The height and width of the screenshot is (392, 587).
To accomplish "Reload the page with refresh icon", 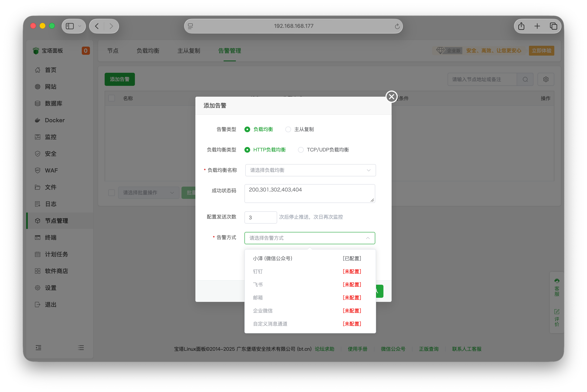I will click(x=397, y=26).
